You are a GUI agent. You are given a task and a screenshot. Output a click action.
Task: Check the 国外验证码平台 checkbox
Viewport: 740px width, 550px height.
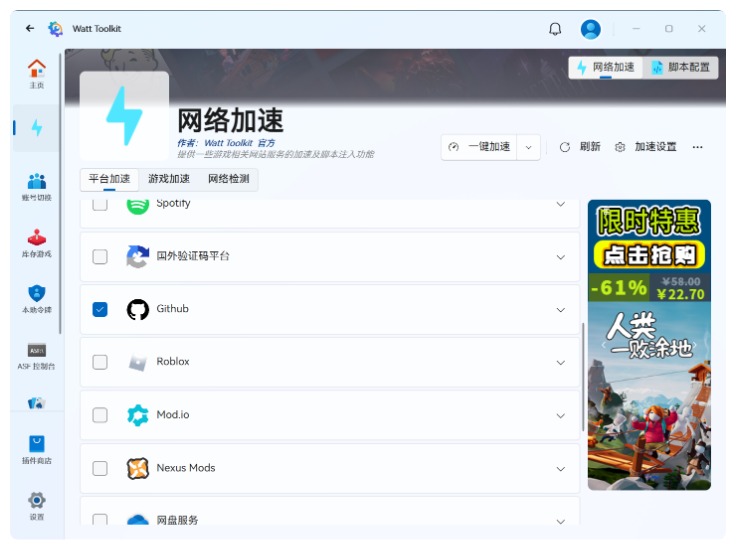point(100,257)
